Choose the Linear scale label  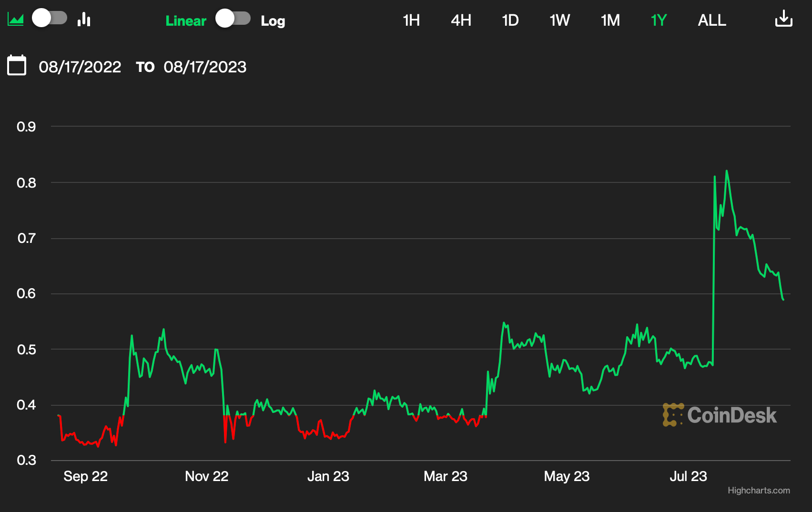click(x=186, y=21)
